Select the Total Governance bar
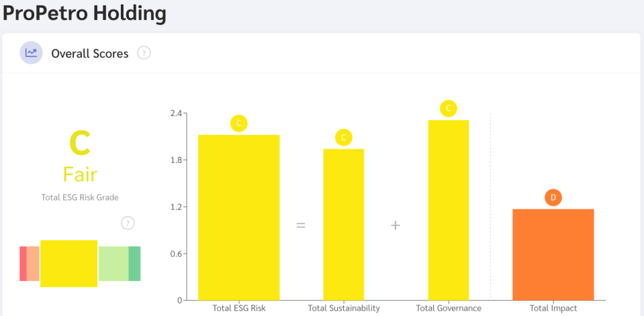Screen dimensions: 644x316 (x=449, y=210)
